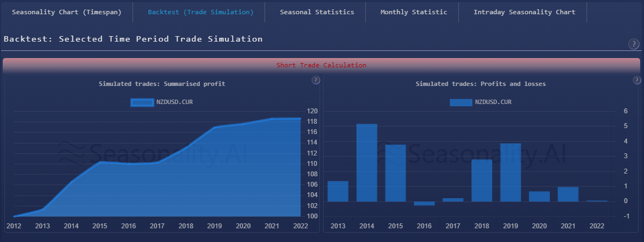Open the Seasonal Statistics tab
The width and height of the screenshot is (644, 242).
[x=317, y=12]
